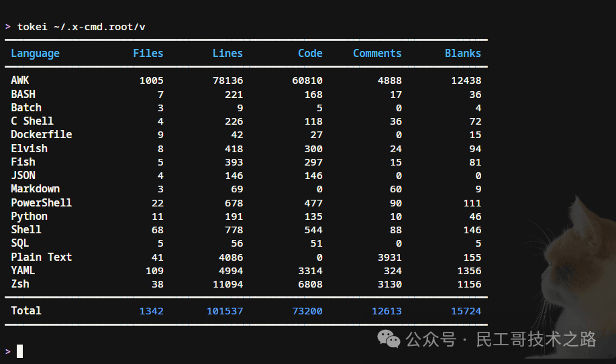The height and width of the screenshot is (364, 616).
Task: Click the terminal cursor block at bottom prompt
Action: pyautogui.click(x=20, y=351)
